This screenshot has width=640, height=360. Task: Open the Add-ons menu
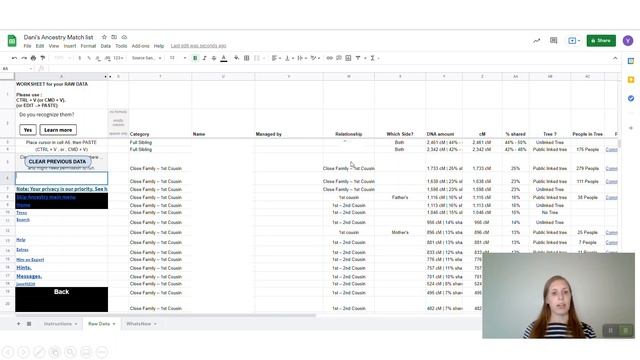click(x=140, y=46)
